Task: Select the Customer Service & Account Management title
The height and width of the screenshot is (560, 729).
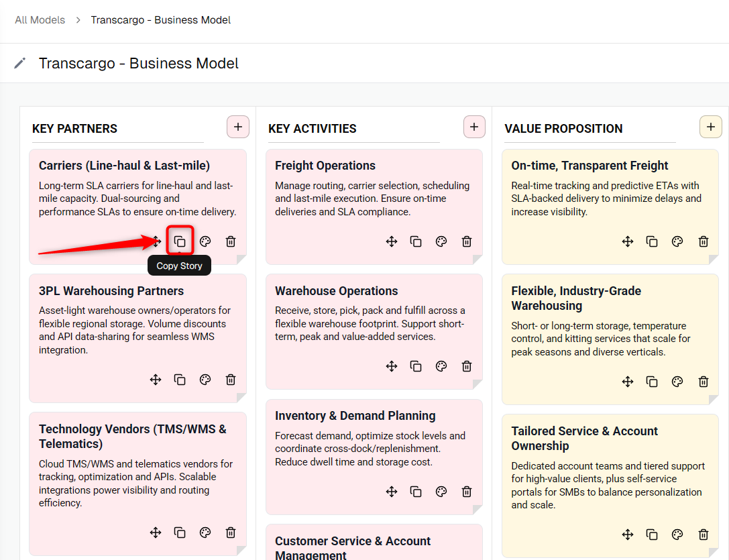Action: pyautogui.click(x=352, y=548)
